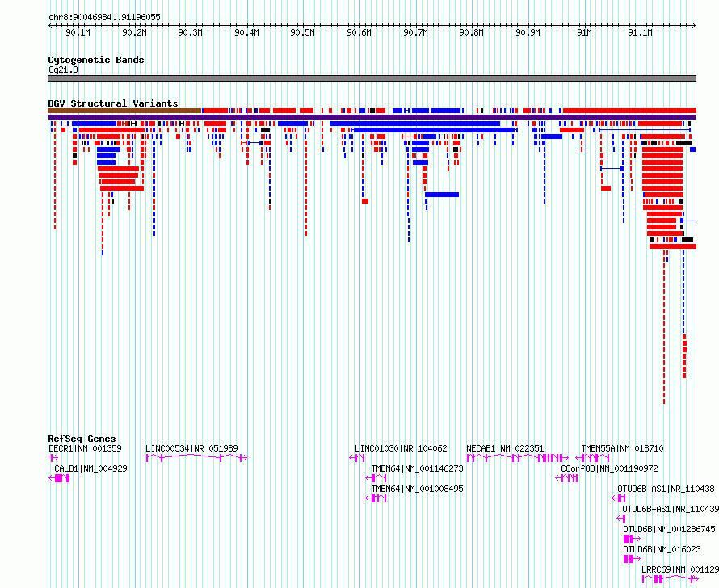719x588 pixels.
Task: Click the 90.8M ruler label
Action: 471,32
